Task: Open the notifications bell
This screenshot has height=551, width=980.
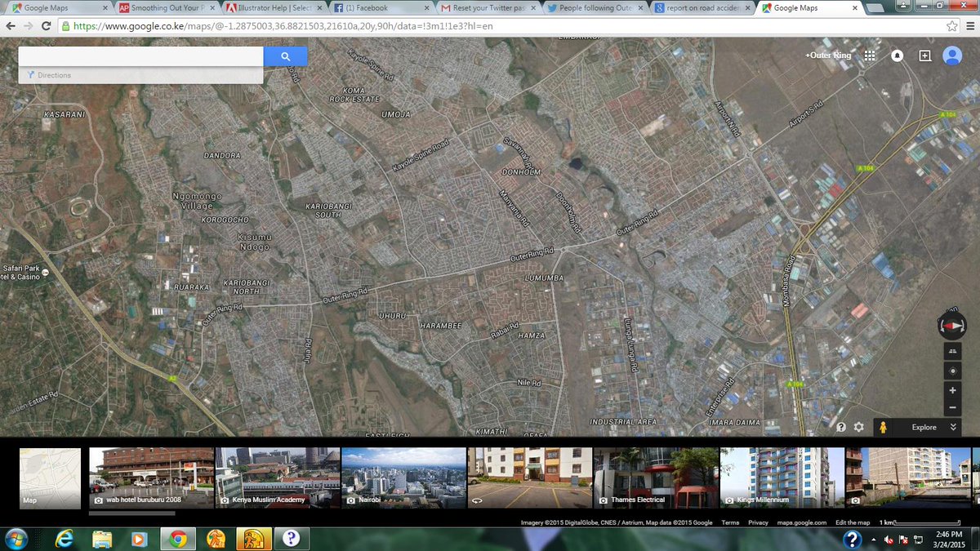Action: click(897, 56)
